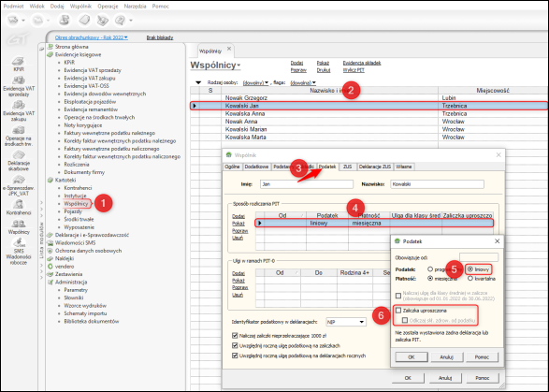Select the progresywny tax radio button

click(x=430, y=269)
